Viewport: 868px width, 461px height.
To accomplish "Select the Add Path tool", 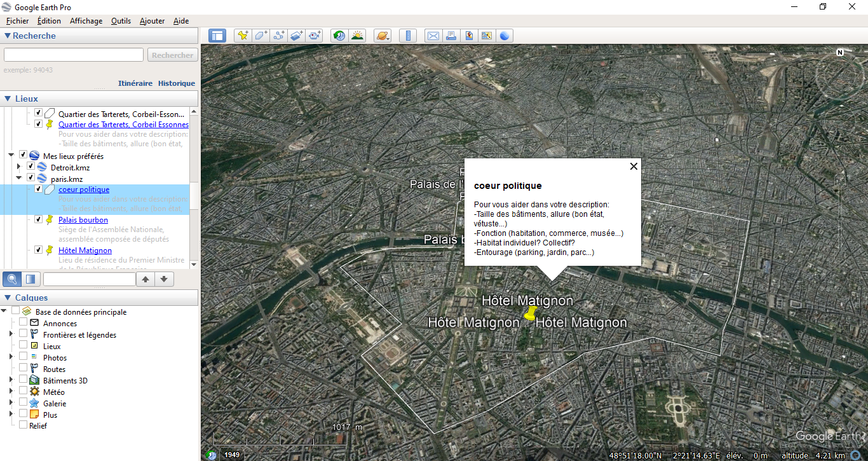I will (278, 36).
